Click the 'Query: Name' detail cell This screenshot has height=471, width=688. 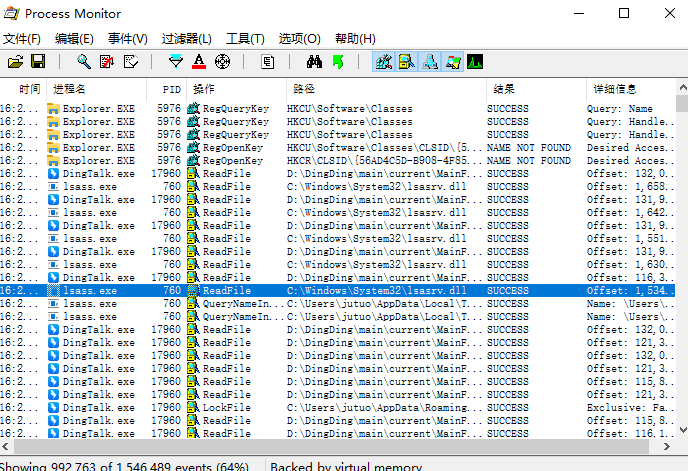coord(620,108)
